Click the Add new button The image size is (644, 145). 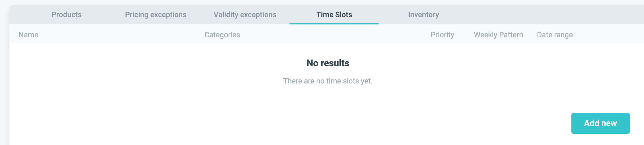600,123
